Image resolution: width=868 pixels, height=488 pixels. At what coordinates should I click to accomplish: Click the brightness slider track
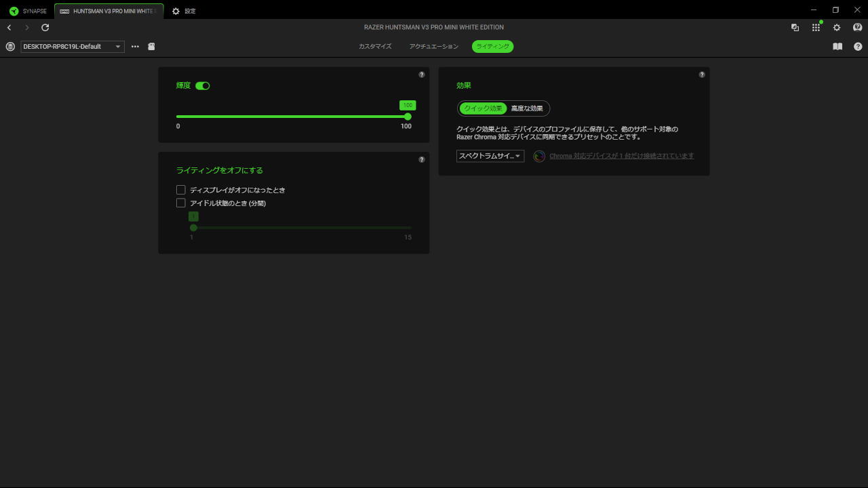click(292, 117)
